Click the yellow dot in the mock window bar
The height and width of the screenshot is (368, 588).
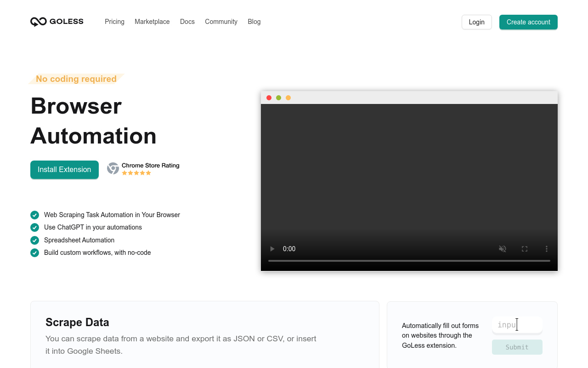coord(288,98)
